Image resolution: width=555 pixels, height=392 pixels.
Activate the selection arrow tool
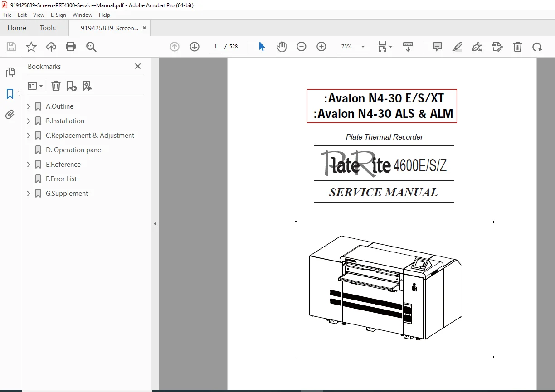[x=262, y=47]
